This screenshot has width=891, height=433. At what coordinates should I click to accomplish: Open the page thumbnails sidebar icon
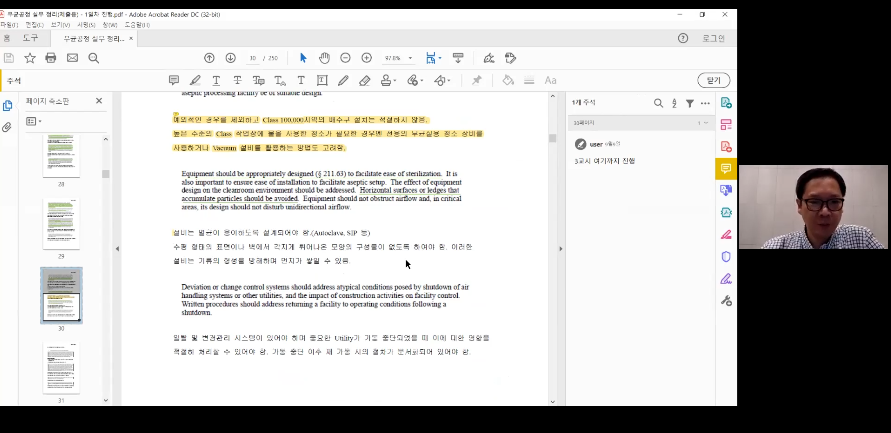[x=7, y=106]
